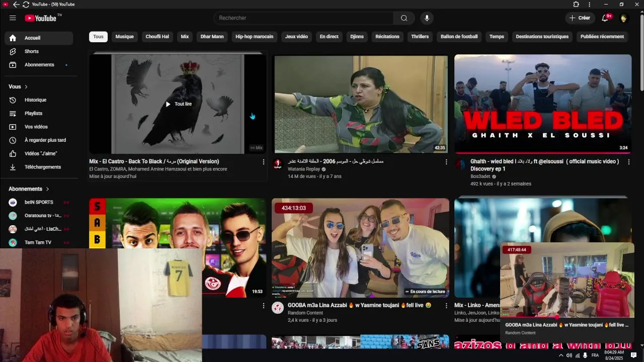This screenshot has width=644, height=362.
Task: Show hidden tray icons chevron
Action: pyautogui.click(x=561, y=355)
